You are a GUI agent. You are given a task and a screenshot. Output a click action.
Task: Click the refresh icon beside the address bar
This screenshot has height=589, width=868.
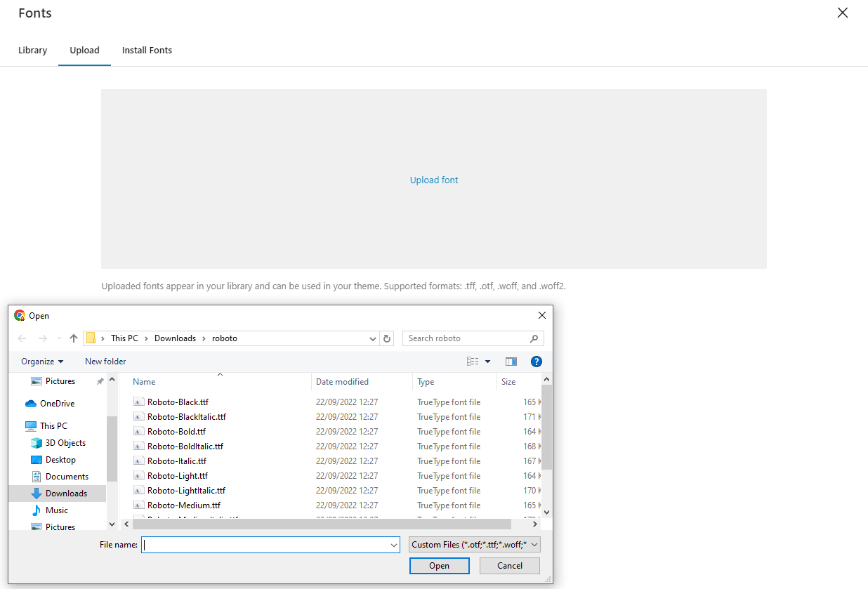point(387,338)
